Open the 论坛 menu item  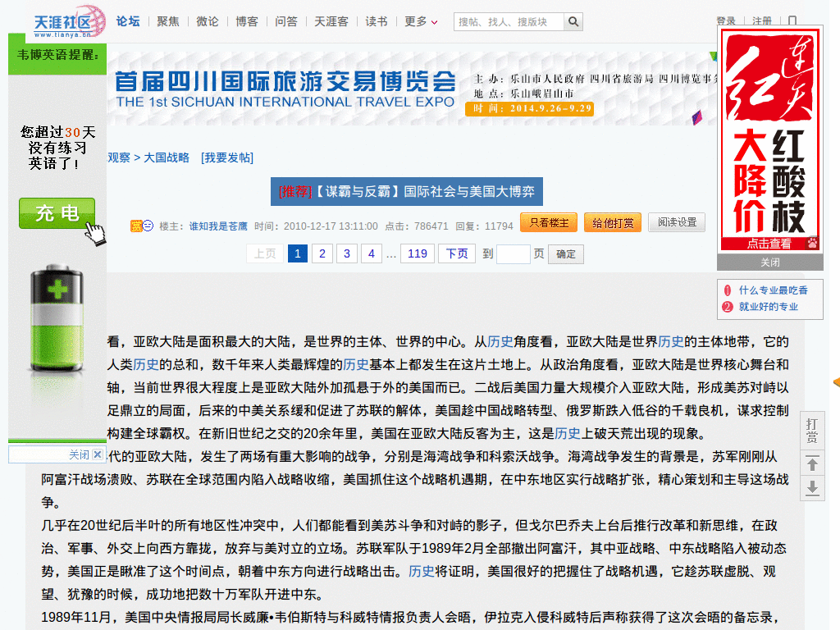click(127, 22)
